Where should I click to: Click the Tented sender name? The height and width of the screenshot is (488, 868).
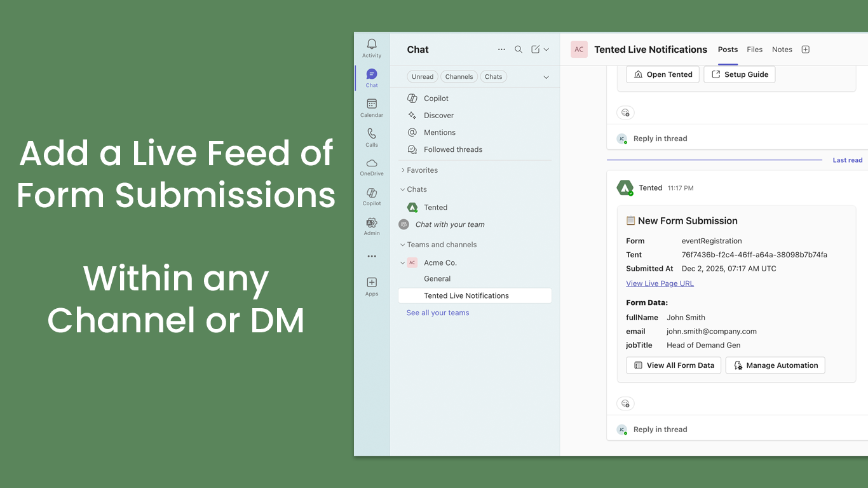point(651,188)
